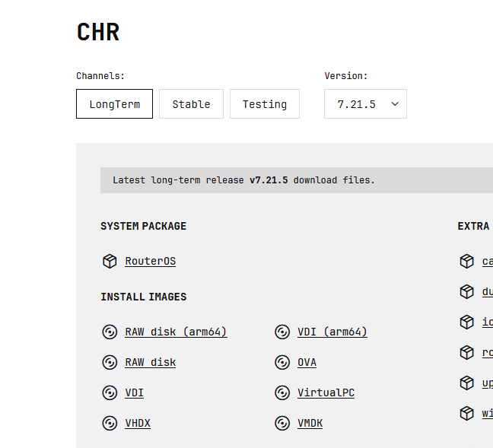Click the disc icon beside VMDK

[282, 424]
